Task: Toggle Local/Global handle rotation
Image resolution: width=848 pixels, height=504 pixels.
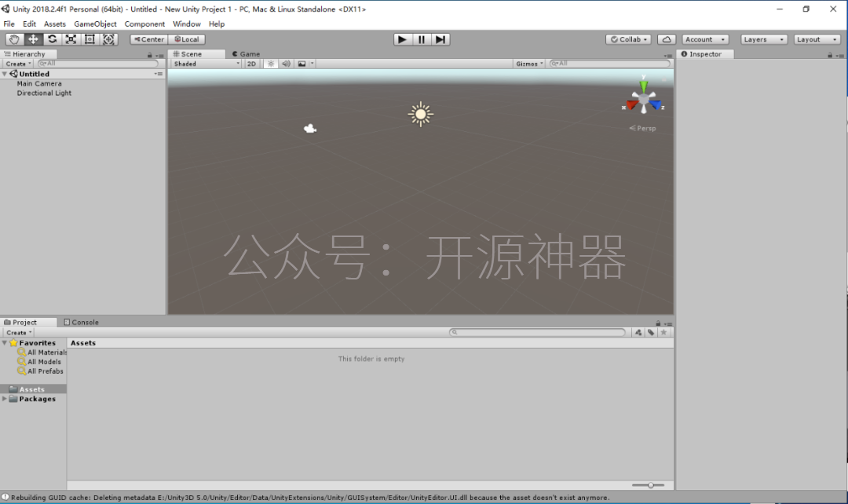Action: coord(187,39)
